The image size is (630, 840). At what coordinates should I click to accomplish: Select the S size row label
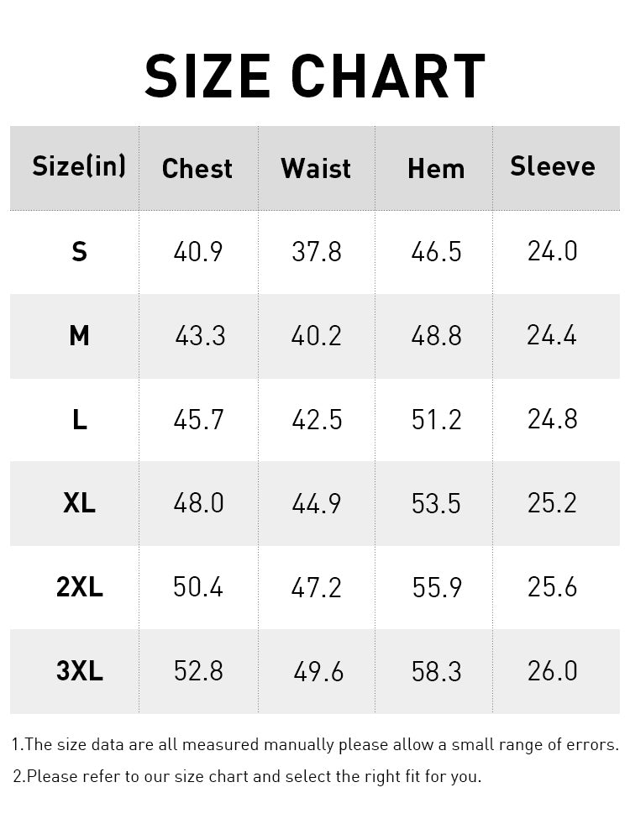[79, 251]
